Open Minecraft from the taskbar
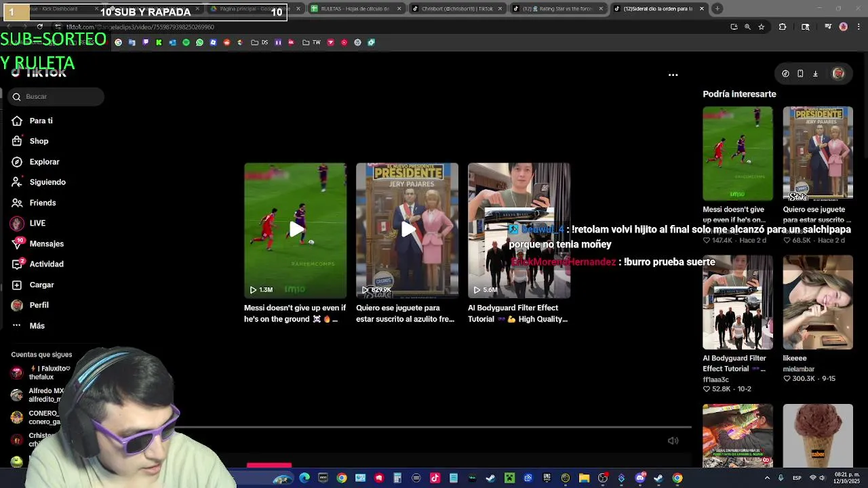The image size is (868, 488). tap(510, 478)
